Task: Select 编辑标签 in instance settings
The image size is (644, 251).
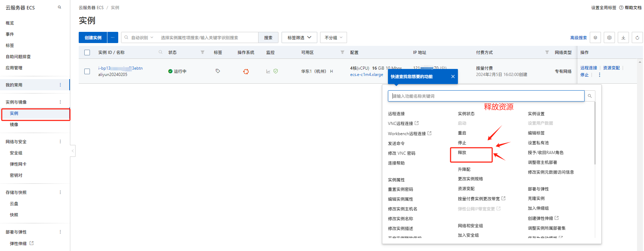Action: tap(536, 133)
